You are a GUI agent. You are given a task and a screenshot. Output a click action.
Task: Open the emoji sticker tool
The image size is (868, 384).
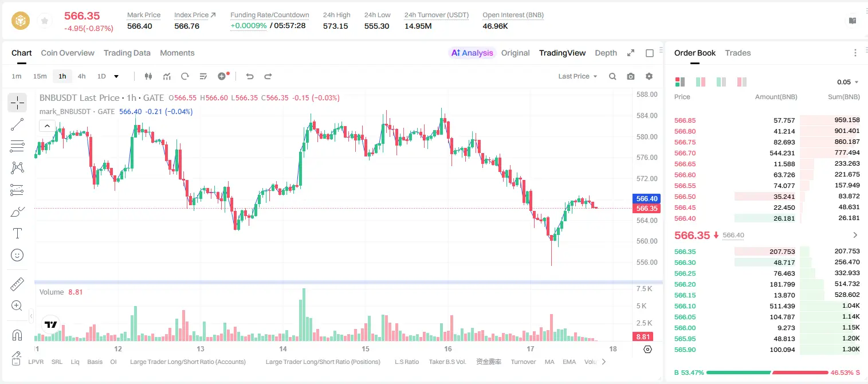point(17,255)
